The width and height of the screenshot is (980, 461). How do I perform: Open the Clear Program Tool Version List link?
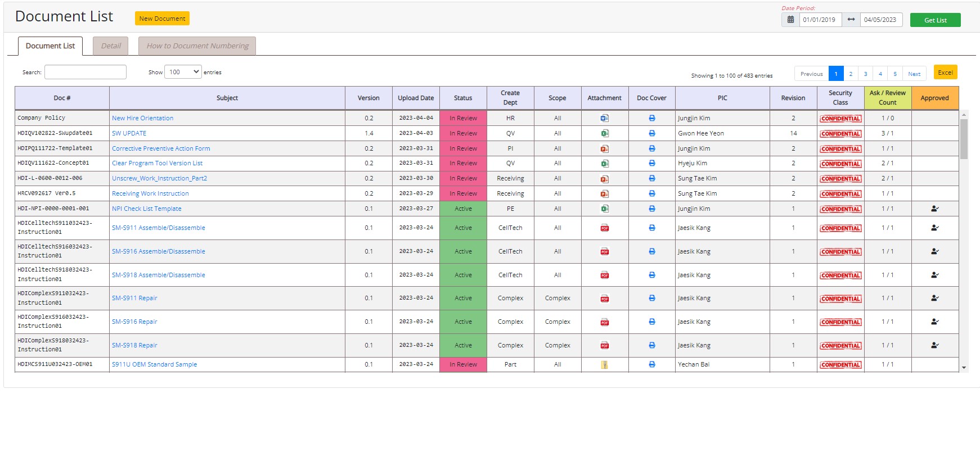(157, 163)
